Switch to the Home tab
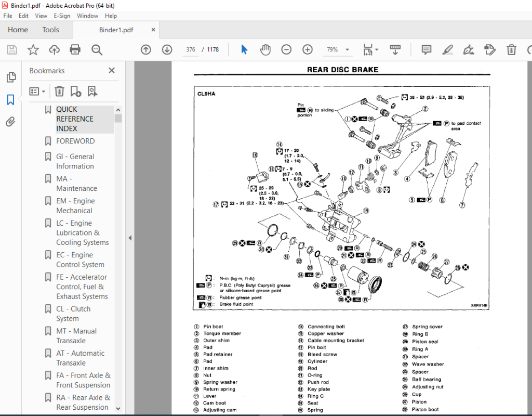This screenshot has width=532, height=416. [18, 30]
